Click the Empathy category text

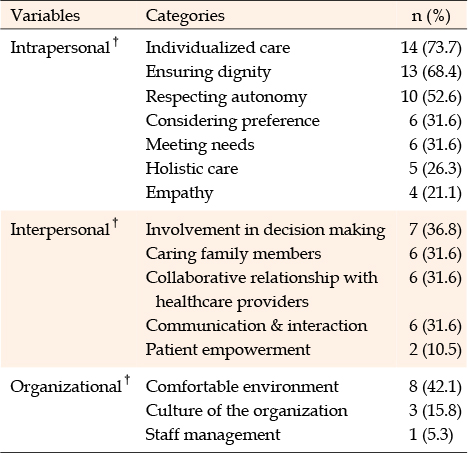[x=179, y=193]
